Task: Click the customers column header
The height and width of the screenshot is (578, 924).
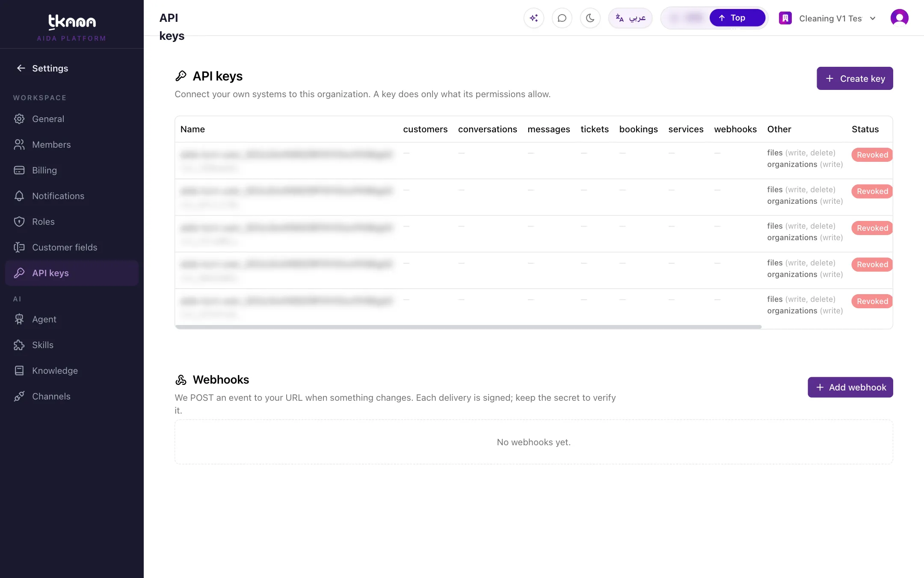Action: click(x=425, y=129)
